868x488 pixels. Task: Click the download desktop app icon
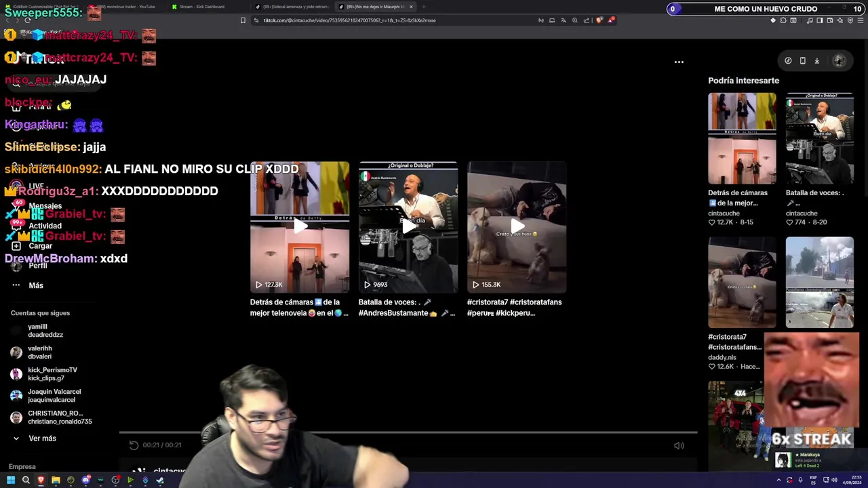(x=816, y=60)
